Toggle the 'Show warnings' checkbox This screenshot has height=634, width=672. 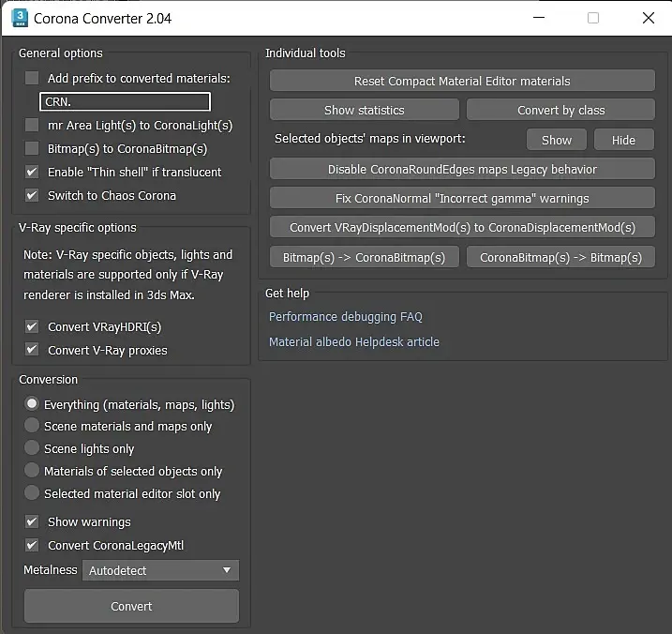[x=33, y=521]
